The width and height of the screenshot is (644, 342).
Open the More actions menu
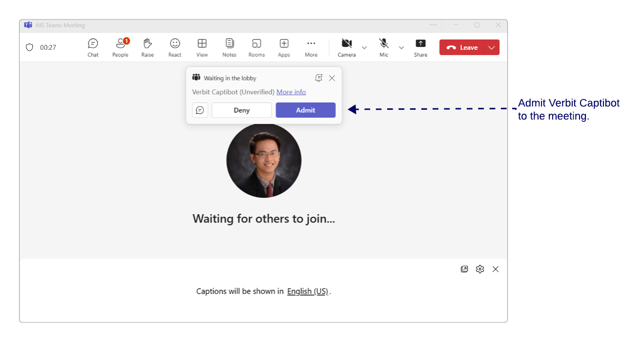point(311,47)
